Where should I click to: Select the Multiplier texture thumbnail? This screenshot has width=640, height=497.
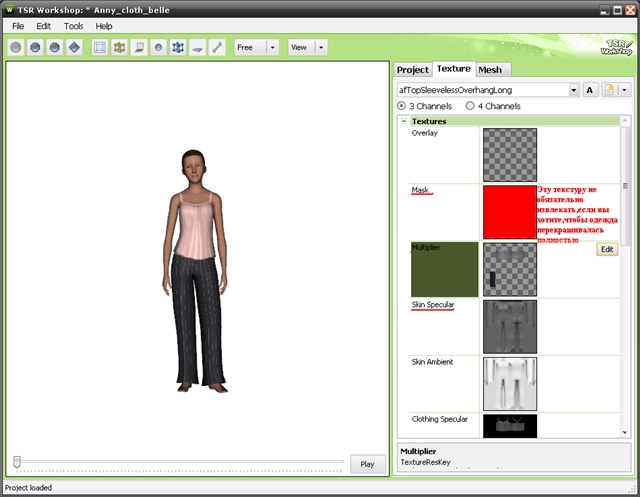510,269
